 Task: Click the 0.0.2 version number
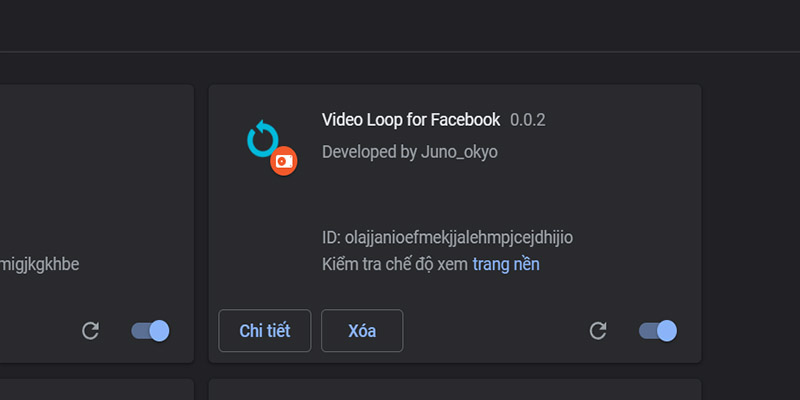[528, 120]
